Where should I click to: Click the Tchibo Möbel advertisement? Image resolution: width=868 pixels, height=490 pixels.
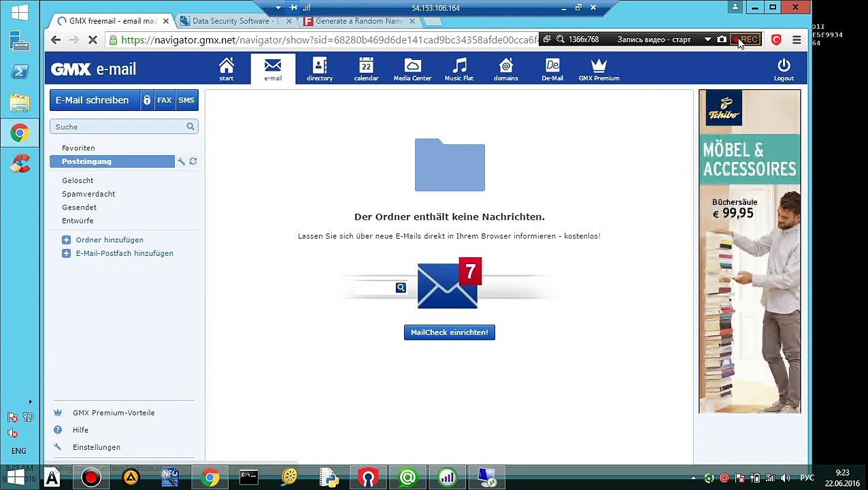pyautogui.click(x=750, y=251)
